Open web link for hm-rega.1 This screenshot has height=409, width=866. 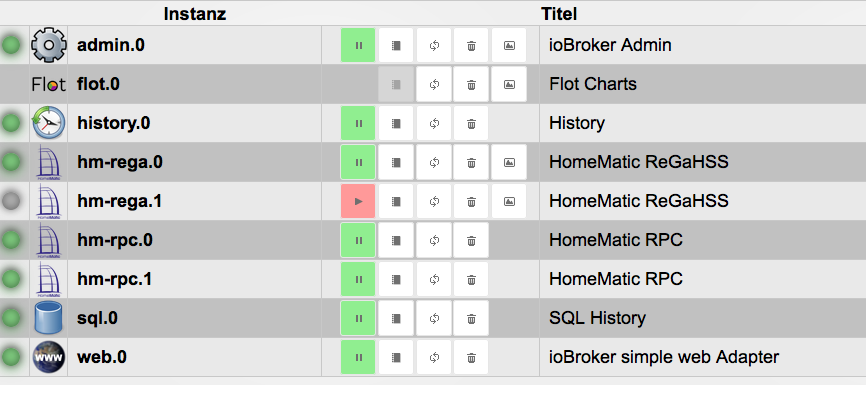509,201
